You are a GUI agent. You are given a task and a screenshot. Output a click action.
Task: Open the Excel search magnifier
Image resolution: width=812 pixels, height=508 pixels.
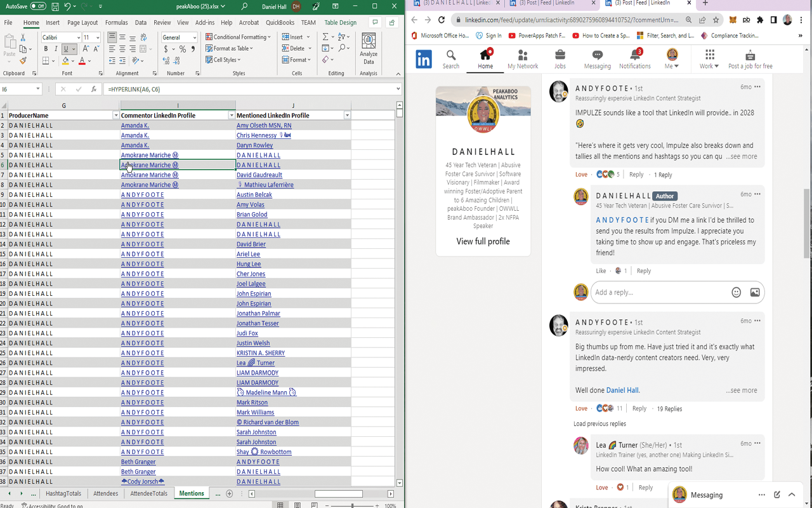244,6
